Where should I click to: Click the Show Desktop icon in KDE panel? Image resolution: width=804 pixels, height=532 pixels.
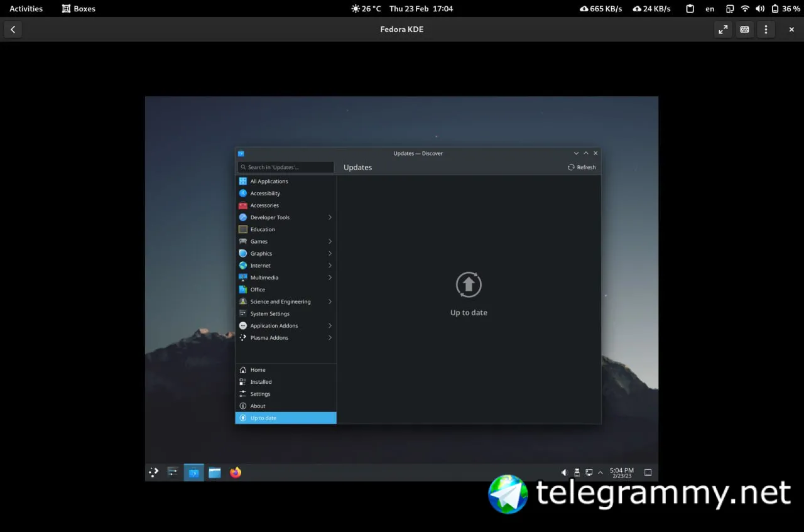(648, 472)
